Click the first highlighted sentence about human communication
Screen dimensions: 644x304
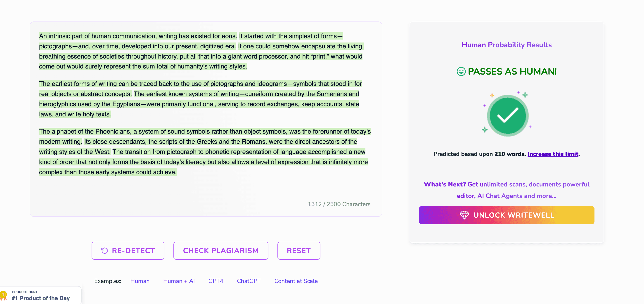click(x=138, y=36)
